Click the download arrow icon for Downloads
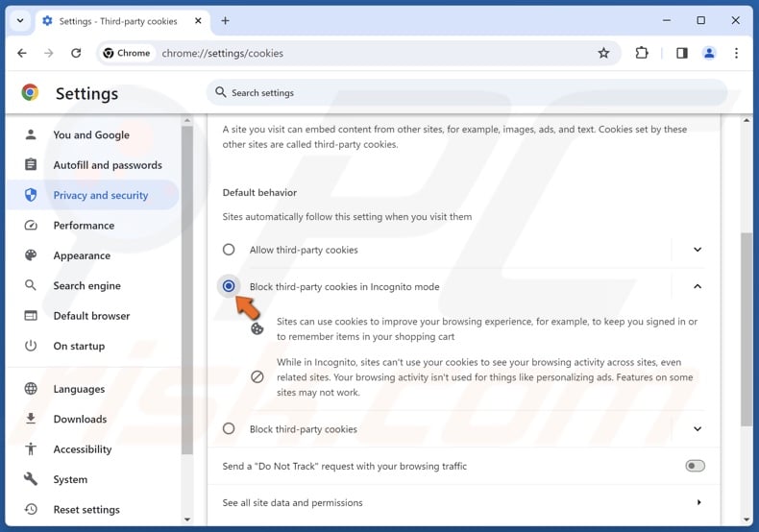The width and height of the screenshot is (759, 532). point(31,419)
